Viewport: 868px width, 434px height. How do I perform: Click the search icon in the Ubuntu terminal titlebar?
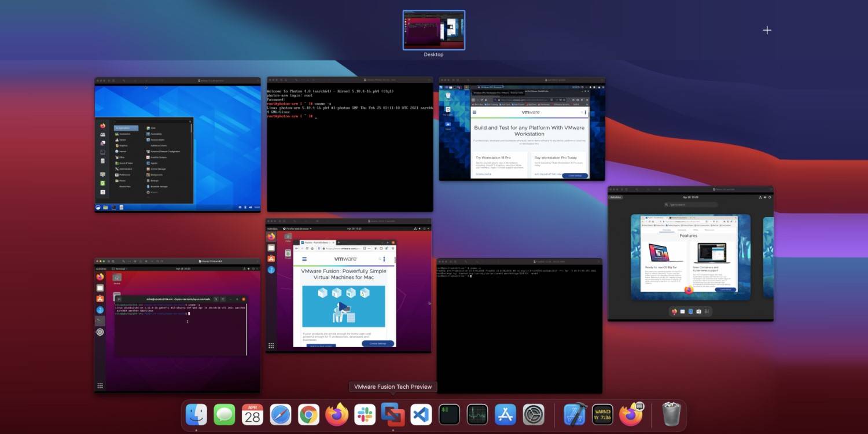click(x=216, y=299)
